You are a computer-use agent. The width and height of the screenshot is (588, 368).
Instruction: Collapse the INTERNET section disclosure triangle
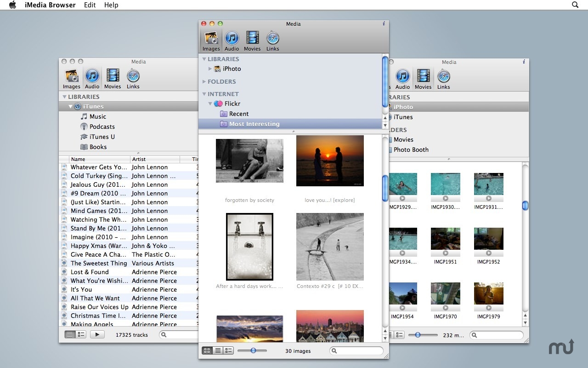click(x=204, y=93)
